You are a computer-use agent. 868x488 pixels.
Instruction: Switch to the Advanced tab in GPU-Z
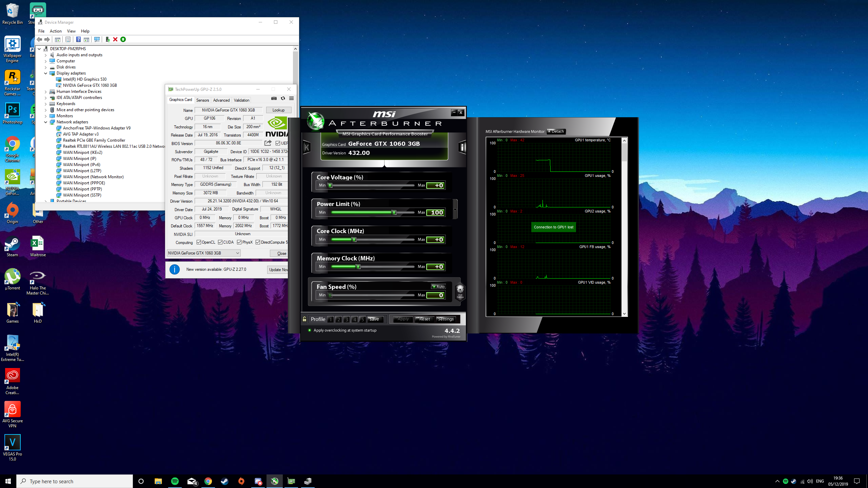(x=221, y=100)
